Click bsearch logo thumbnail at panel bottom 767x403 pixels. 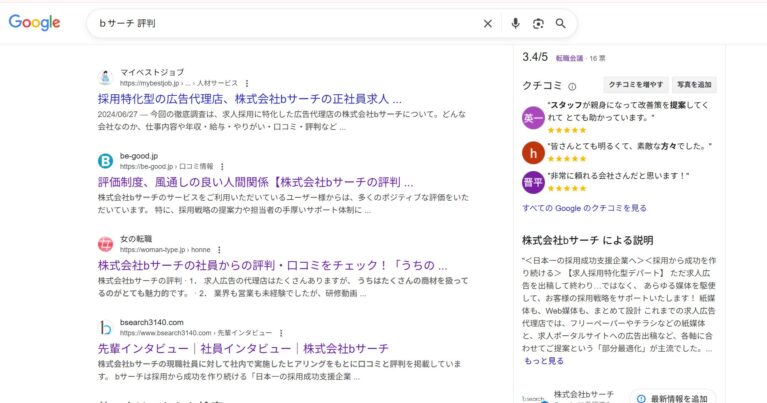[x=534, y=399]
